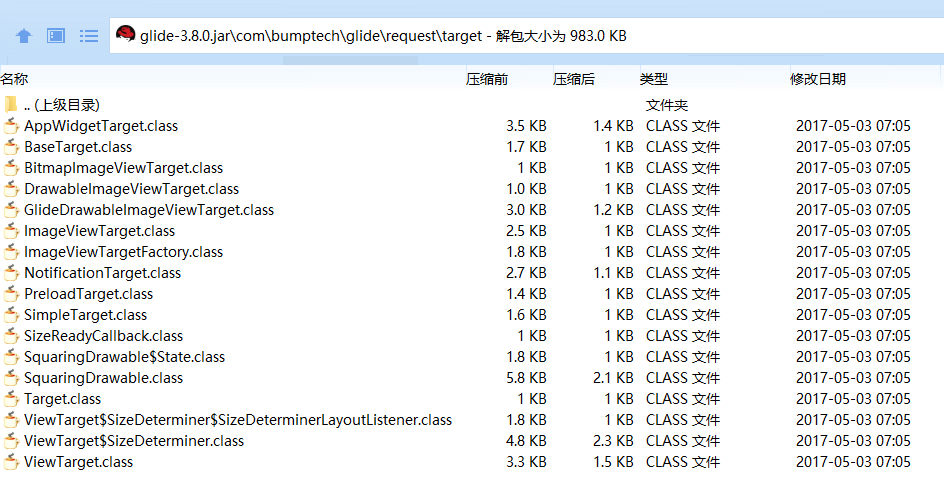Toggle the preview pane view icon
Viewport: 944px width, 497px height.
click(56, 36)
